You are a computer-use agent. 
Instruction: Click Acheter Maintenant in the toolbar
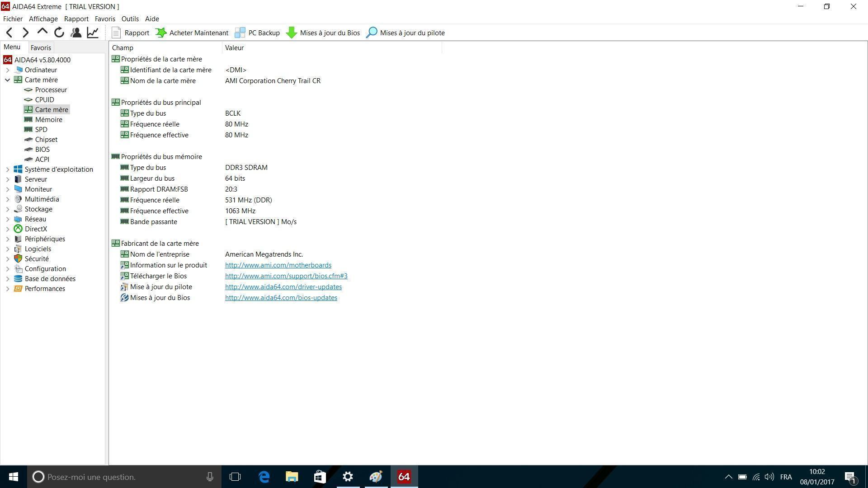tap(192, 33)
